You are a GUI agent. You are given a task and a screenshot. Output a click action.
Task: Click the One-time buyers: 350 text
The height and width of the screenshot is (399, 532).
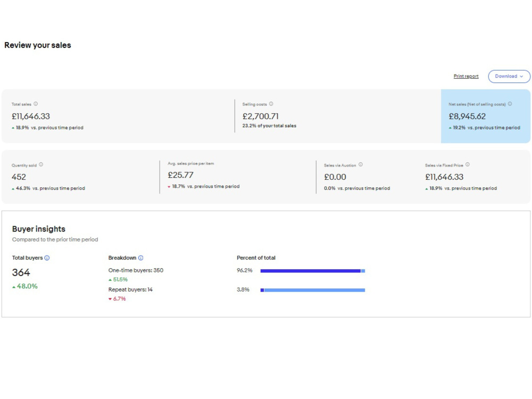[x=136, y=270]
